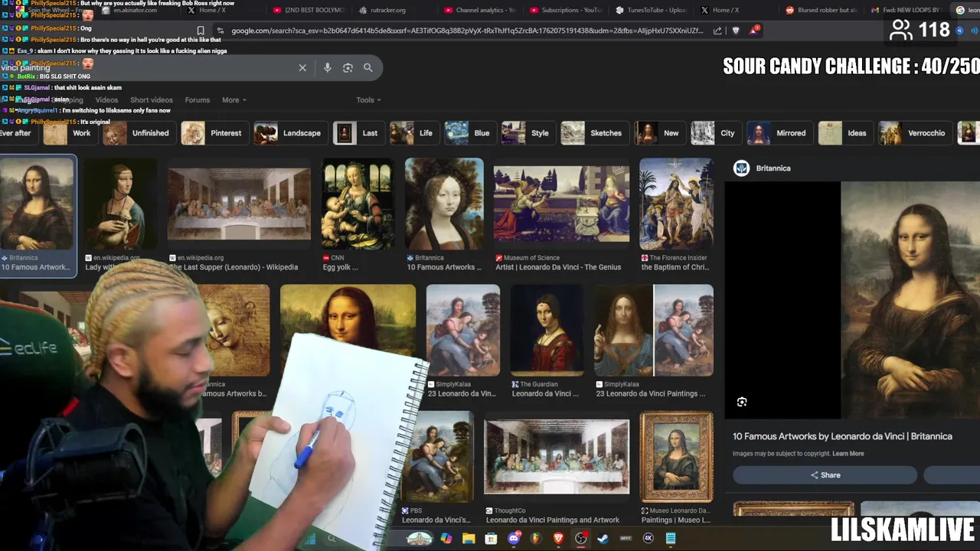
Task: Open the TunesToTube browser tab
Action: click(651, 10)
